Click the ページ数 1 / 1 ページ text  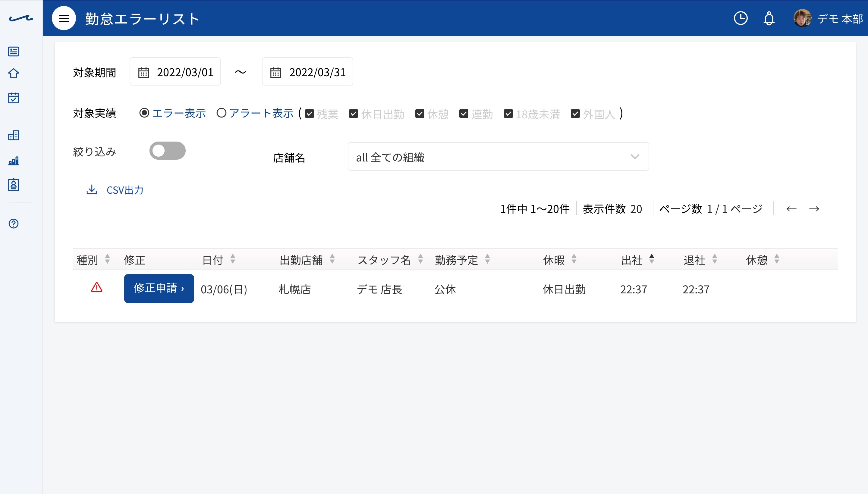(711, 209)
